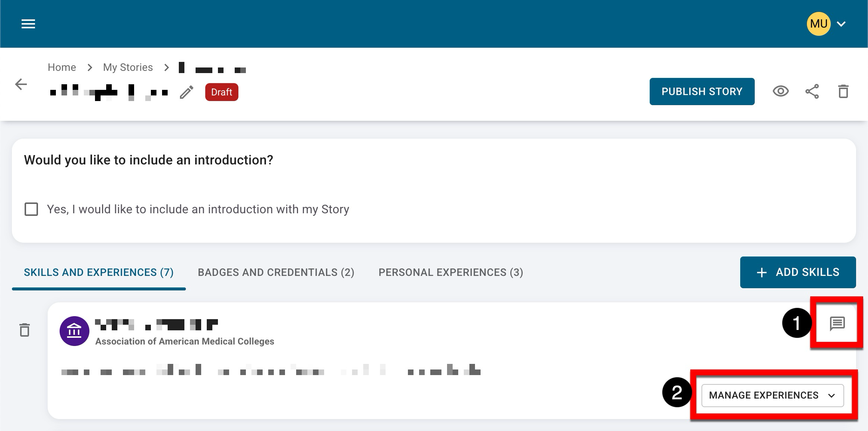Click the share story icon

click(x=812, y=91)
